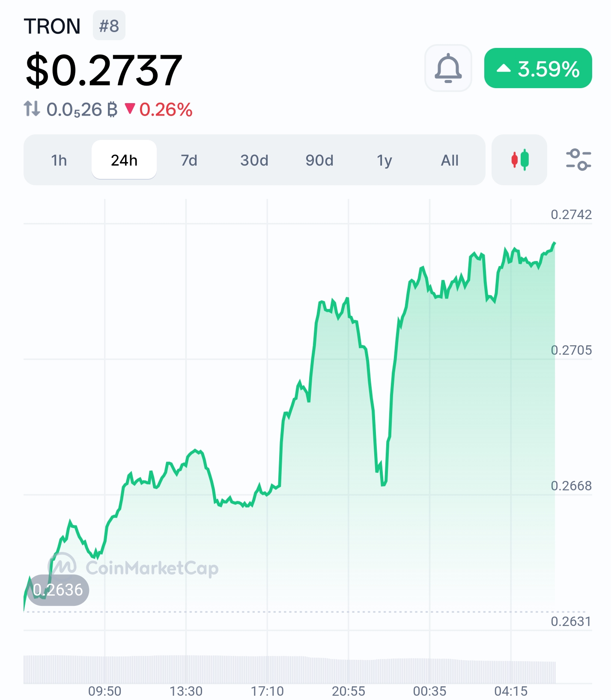Show the 90d price chart
Viewport: 611px width, 700px height.
coord(319,160)
